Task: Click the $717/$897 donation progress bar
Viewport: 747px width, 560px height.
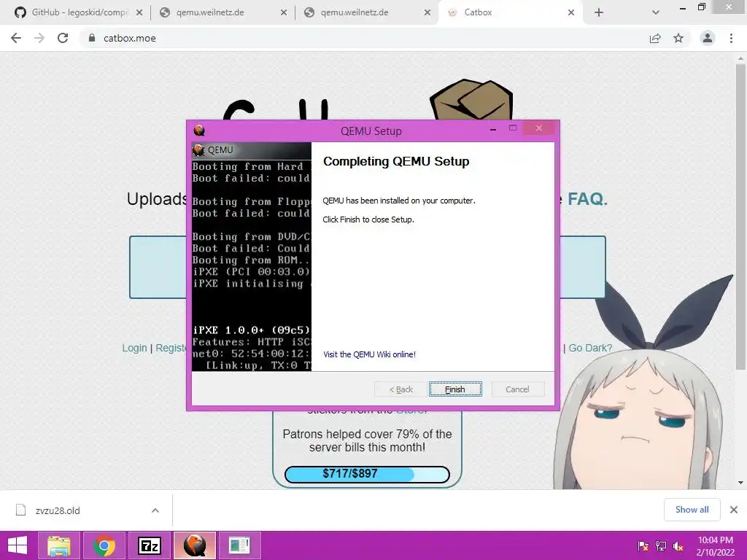Action: click(367, 474)
